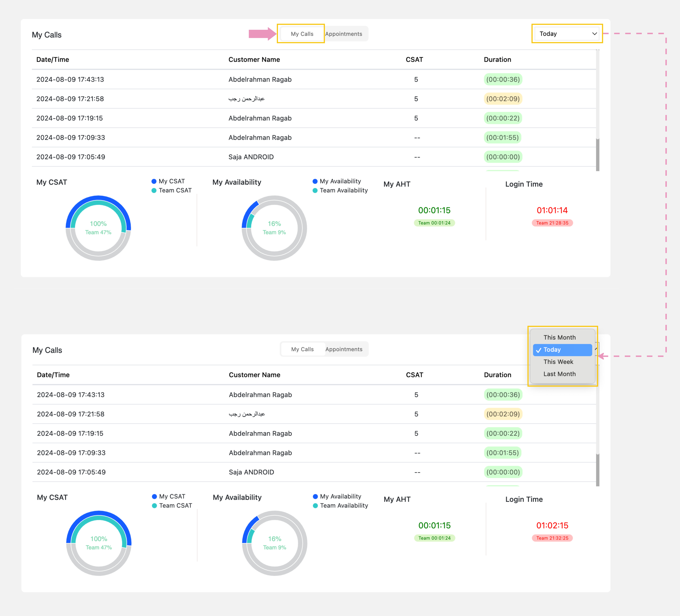This screenshot has width=680, height=616.
Task: Click Saja ANDROID row in top table
Action: pyautogui.click(x=251, y=157)
